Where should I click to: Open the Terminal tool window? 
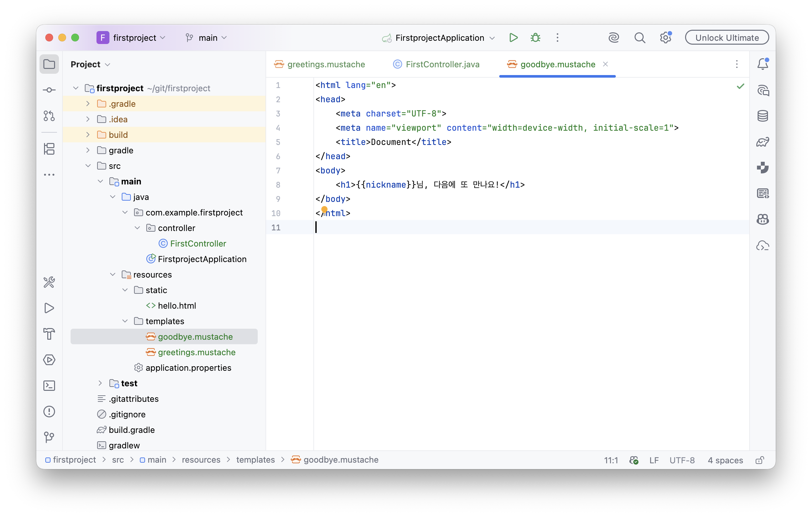coord(49,386)
